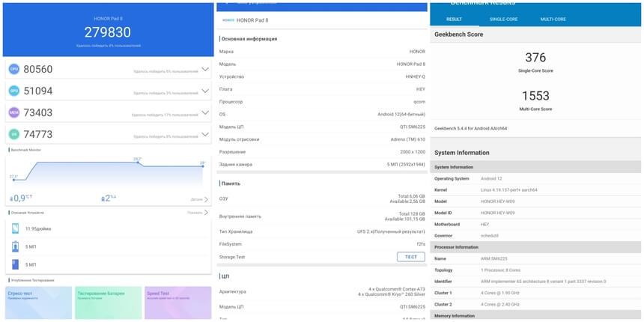The height and width of the screenshot is (322, 644).
Task: Expand the UX score 74773 row
Action: coord(205,134)
